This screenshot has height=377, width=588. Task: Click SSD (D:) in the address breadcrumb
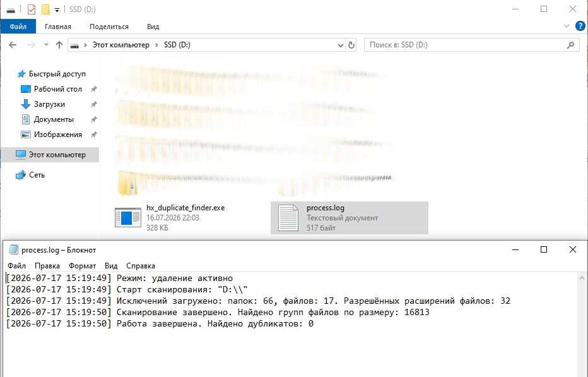click(x=177, y=45)
